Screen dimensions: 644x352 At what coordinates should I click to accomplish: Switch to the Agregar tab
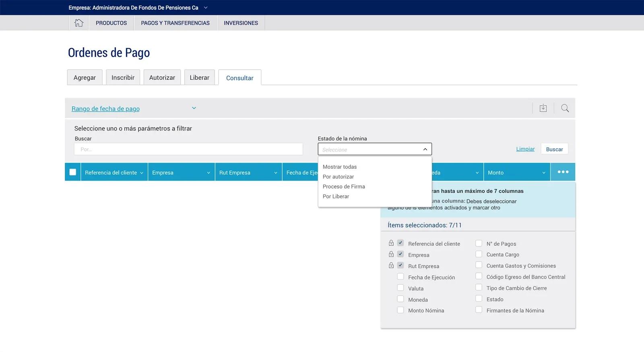[x=85, y=77]
